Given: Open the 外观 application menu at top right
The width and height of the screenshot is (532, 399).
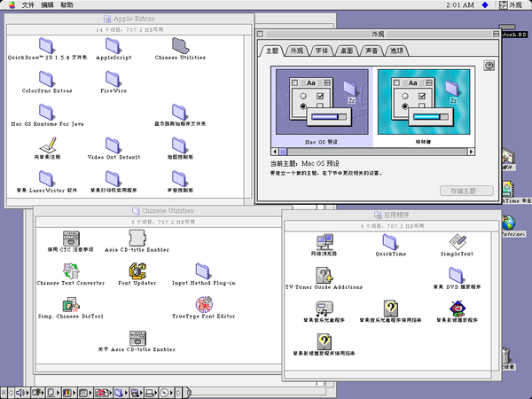Looking at the screenshot, I should [x=511, y=4].
